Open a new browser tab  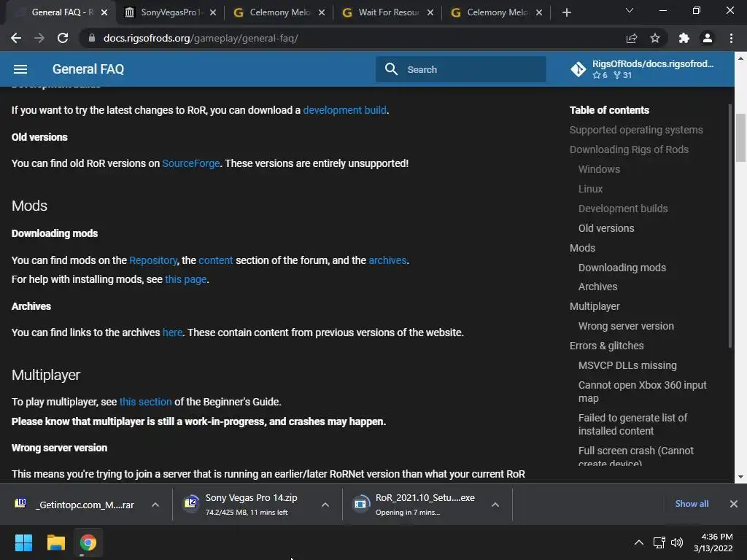[566, 12]
